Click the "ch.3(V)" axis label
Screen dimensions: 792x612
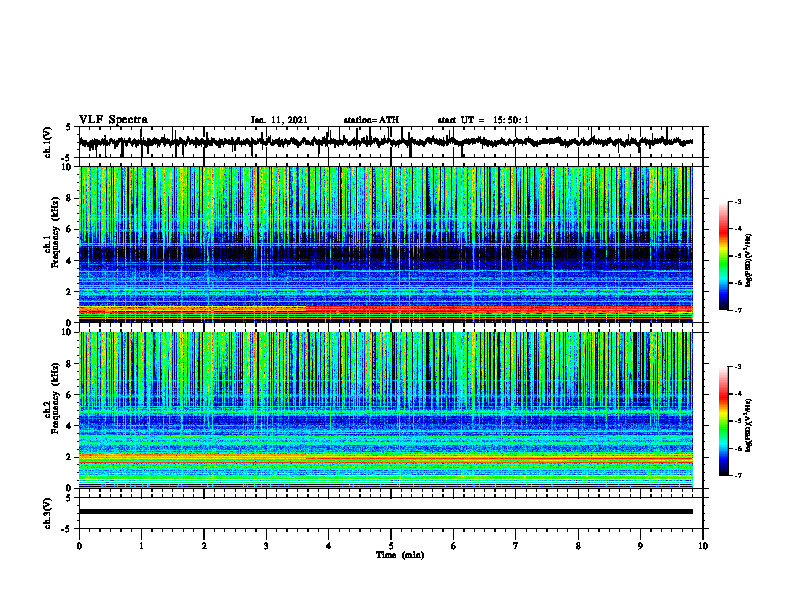click(48, 514)
